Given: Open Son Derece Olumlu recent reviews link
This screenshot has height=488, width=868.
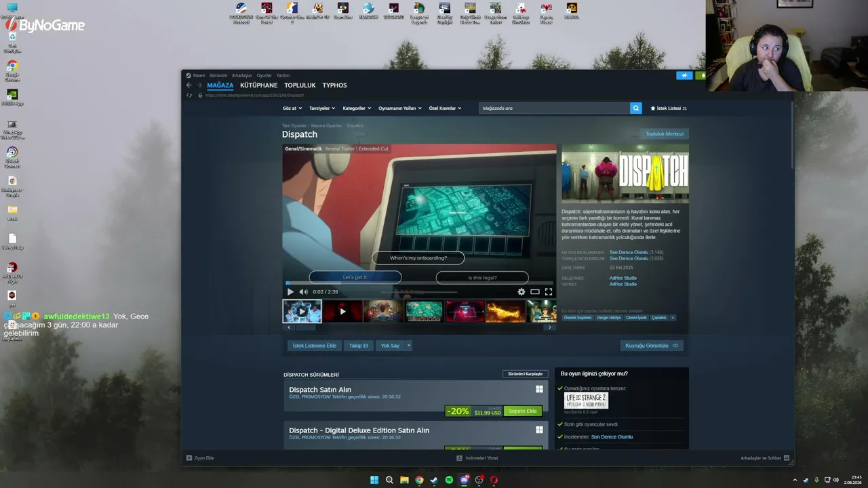Looking at the screenshot, I should (629, 252).
